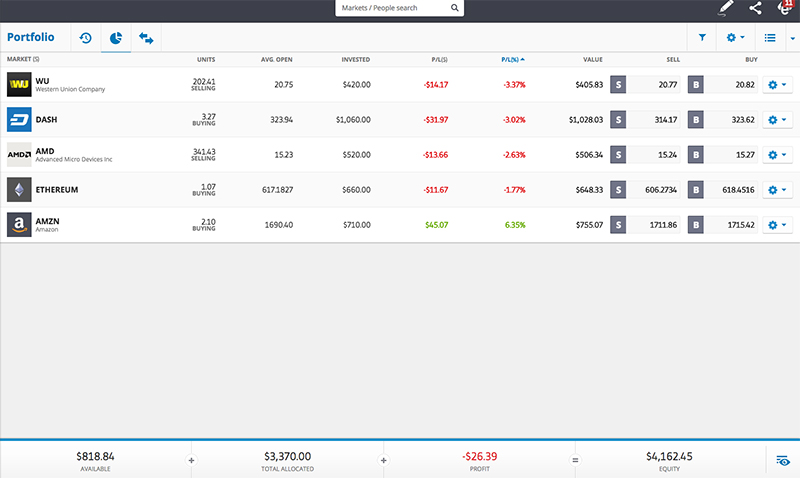Expand the view options arrow beside list icon
Viewport: 800px width, 478px height.
[792, 38]
